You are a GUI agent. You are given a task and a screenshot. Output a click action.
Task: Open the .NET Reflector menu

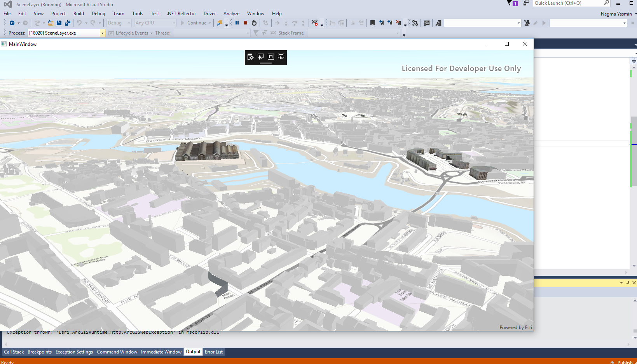(181, 13)
